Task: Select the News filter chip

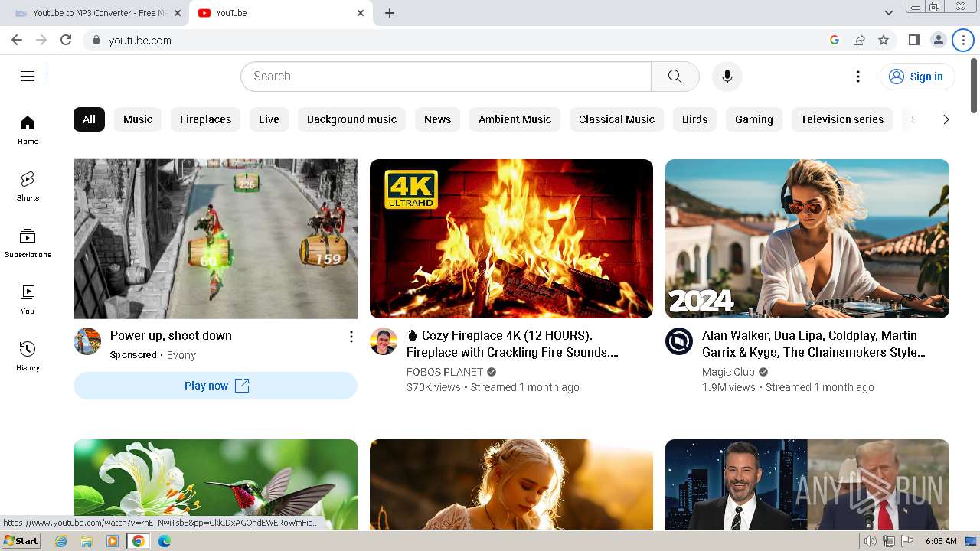Action: click(437, 119)
